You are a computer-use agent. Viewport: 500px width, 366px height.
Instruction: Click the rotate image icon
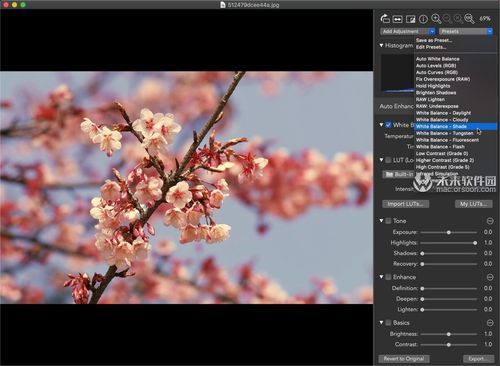[385, 19]
